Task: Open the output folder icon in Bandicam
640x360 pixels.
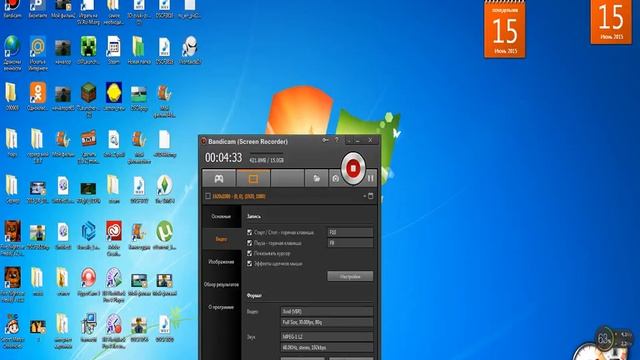Action: pos(316,179)
